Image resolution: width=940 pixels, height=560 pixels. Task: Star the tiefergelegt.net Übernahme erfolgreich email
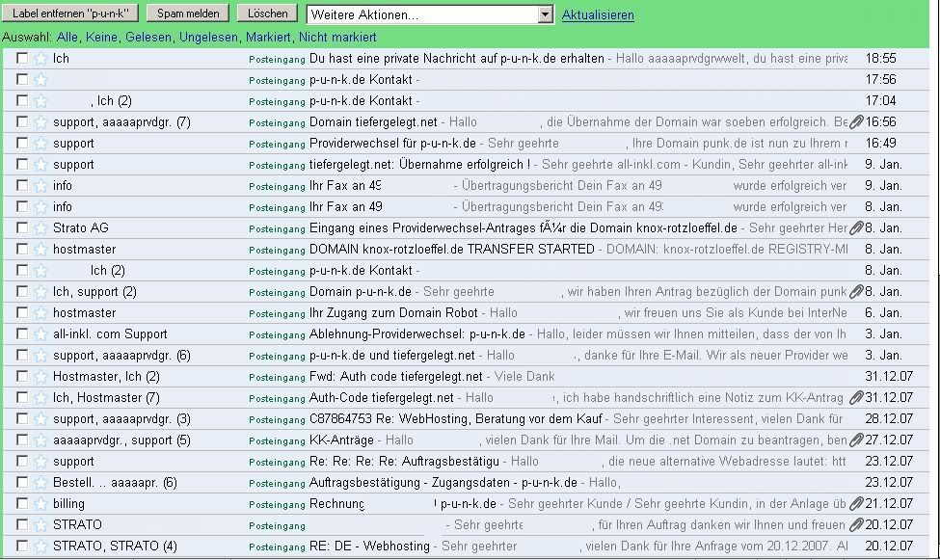pos(40,164)
